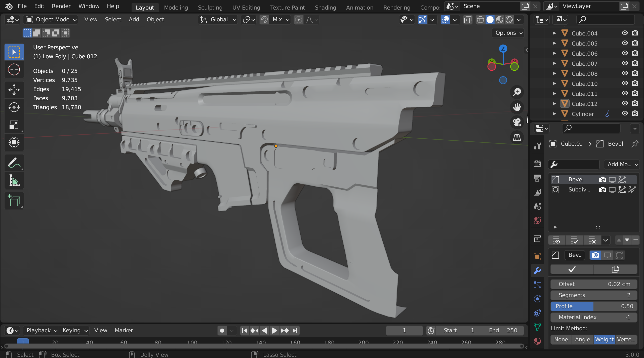644x358 pixels.
Task: Select the Rotate tool
Action: click(14, 107)
